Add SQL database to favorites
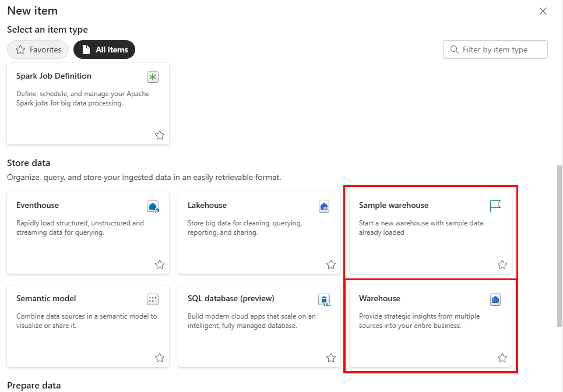The width and height of the screenshot is (563, 392). pyautogui.click(x=330, y=358)
